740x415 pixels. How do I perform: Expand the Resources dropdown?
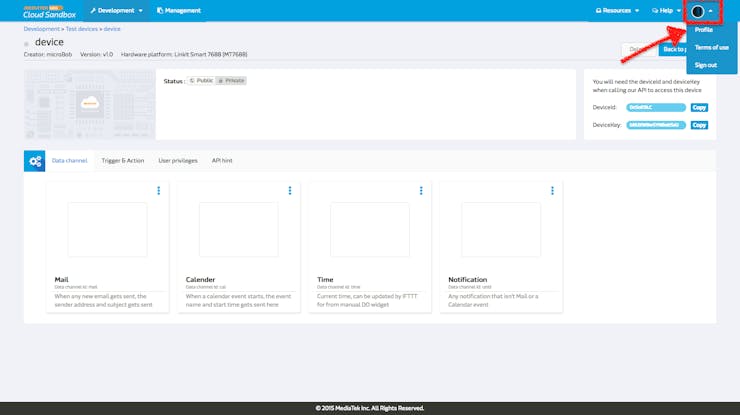(x=617, y=10)
